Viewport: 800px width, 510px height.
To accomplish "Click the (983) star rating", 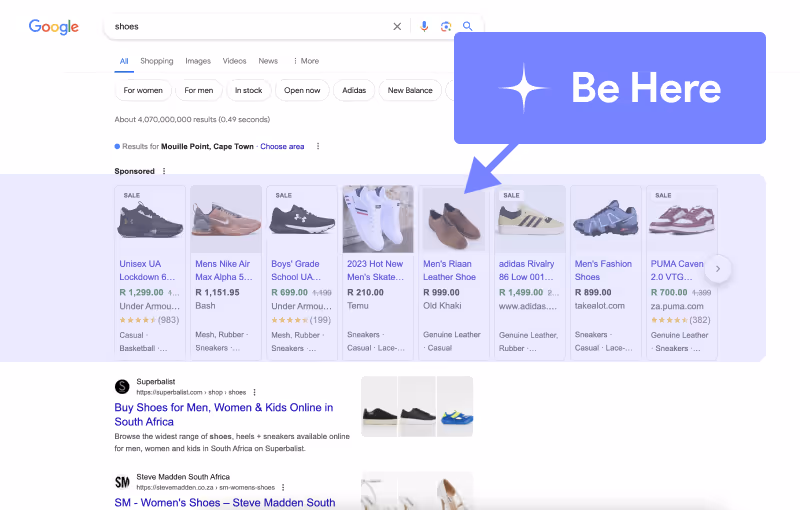I will tap(149, 320).
